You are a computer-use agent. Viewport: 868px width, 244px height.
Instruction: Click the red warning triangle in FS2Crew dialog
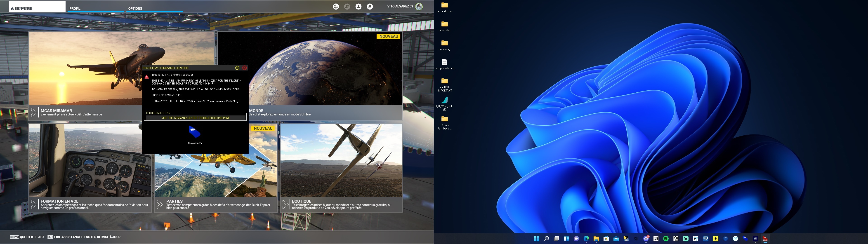146,77
